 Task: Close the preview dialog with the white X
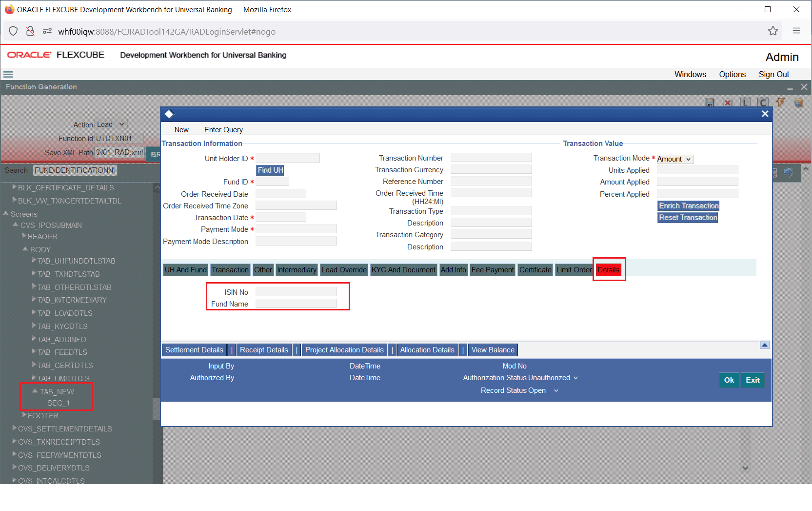765,114
